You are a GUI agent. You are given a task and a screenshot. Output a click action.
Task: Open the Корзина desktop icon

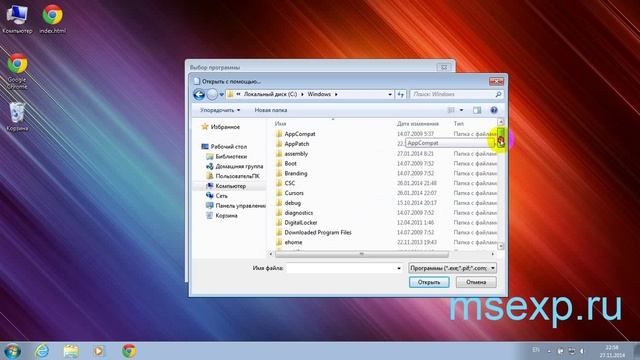(17, 116)
